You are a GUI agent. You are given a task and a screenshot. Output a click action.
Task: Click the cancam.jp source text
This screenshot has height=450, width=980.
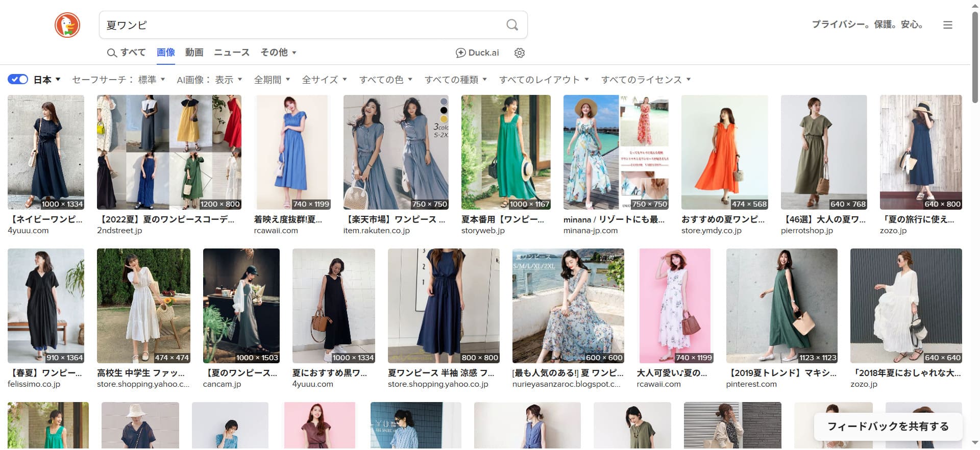click(x=222, y=384)
